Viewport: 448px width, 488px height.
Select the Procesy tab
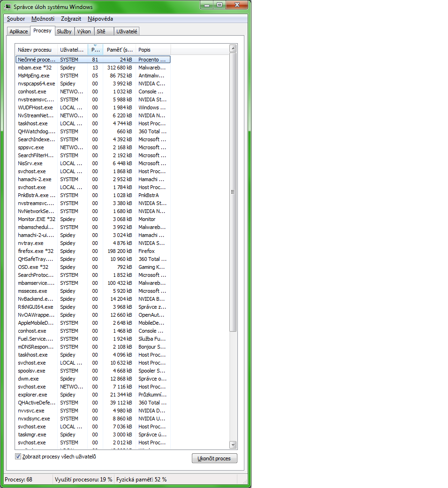[42, 30]
